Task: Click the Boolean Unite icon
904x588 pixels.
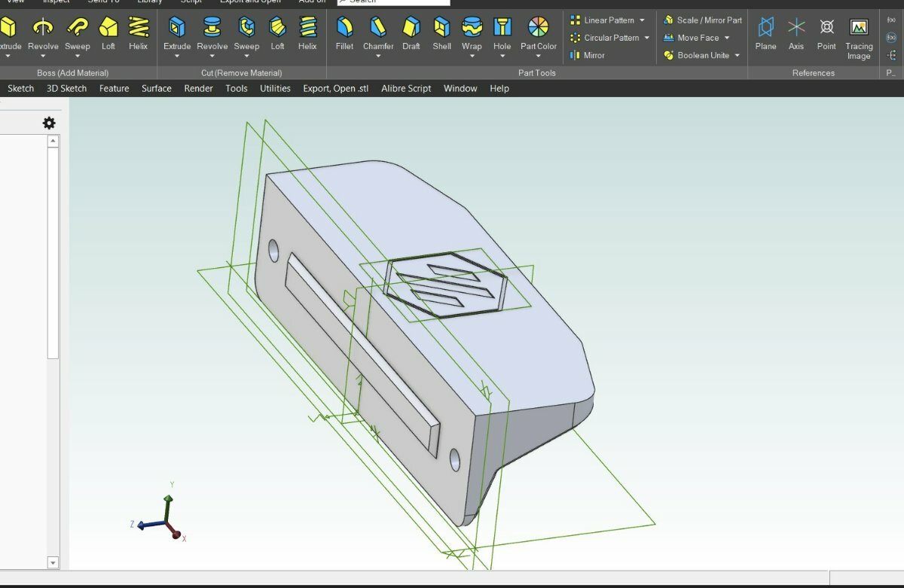Action: pos(668,55)
